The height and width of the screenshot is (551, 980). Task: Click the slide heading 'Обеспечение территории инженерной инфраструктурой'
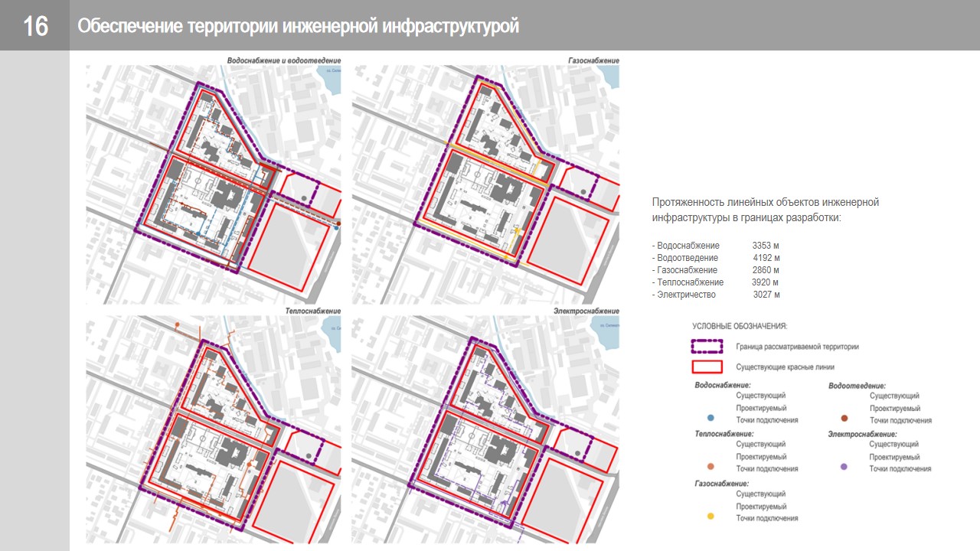coord(298,26)
